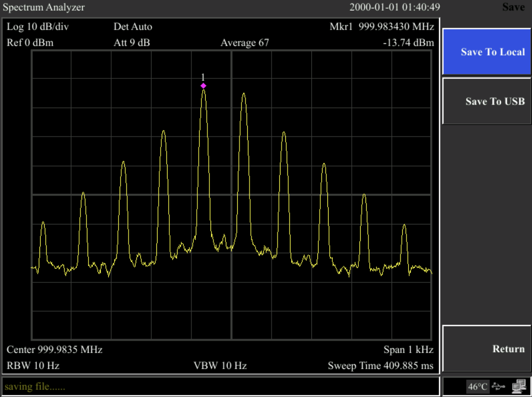Click the Span 1 kHz setting
Screen dimensions: 532x397
point(408,350)
